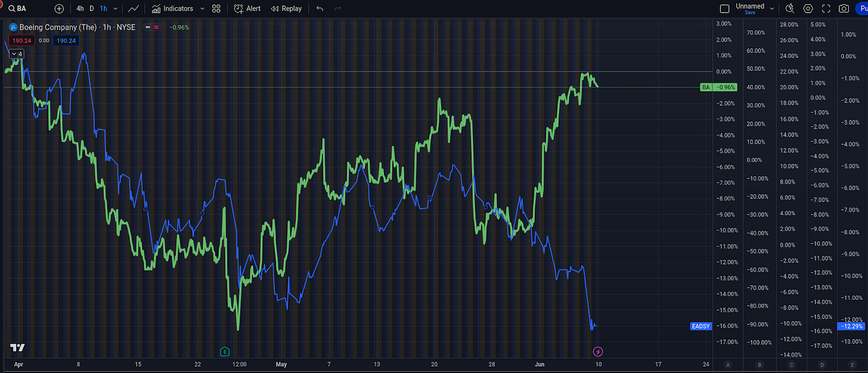
Task: Select price scale E button
Action: click(853, 364)
